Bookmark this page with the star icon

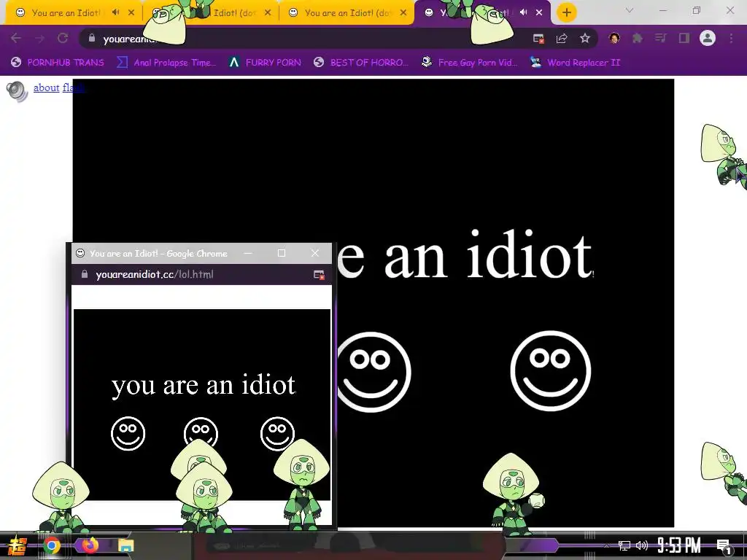[585, 38]
